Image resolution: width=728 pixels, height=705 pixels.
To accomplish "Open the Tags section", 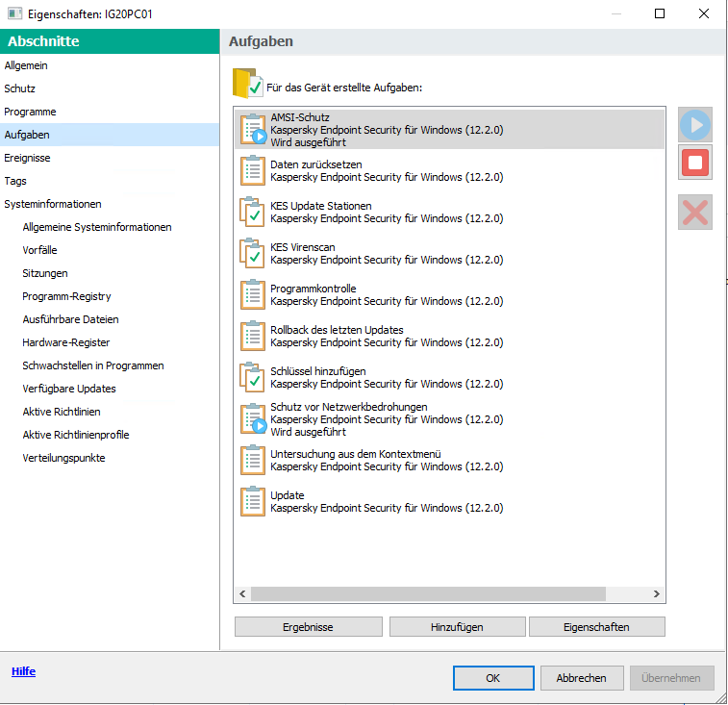I will (15, 181).
